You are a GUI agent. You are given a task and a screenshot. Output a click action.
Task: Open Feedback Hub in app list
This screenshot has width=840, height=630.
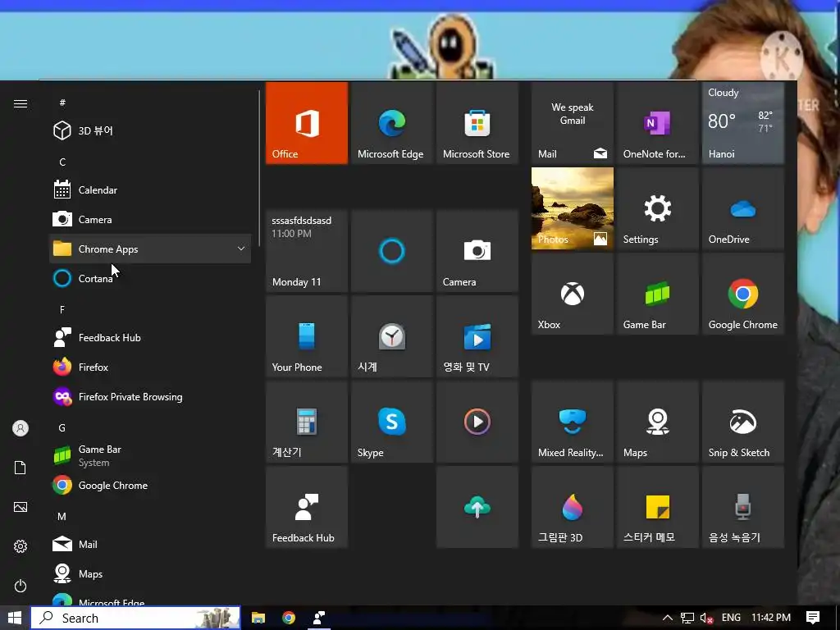[x=150, y=337]
